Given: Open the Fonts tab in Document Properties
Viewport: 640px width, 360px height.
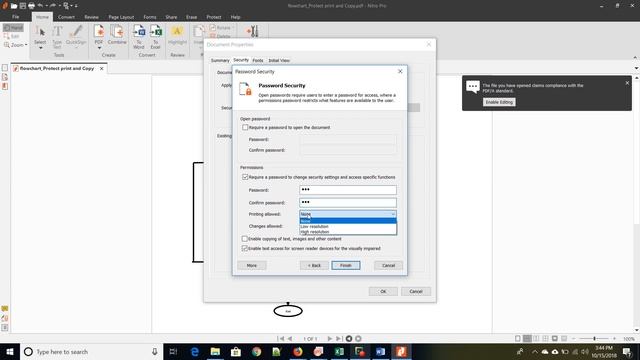Looking at the screenshot, I should pyautogui.click(x=258, y=60).
